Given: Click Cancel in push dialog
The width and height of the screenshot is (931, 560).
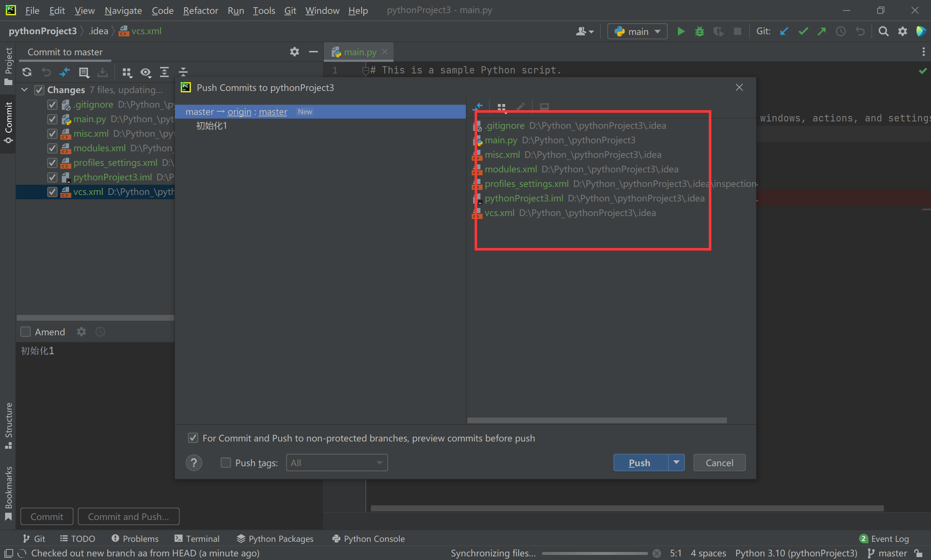Looking at the screenshot, I should [x=719, y=463].
